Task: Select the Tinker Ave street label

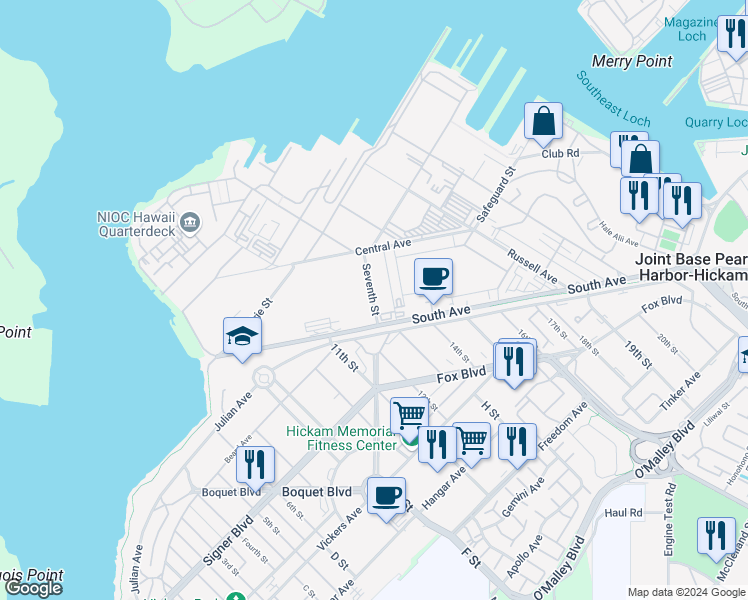Action: 680,391
